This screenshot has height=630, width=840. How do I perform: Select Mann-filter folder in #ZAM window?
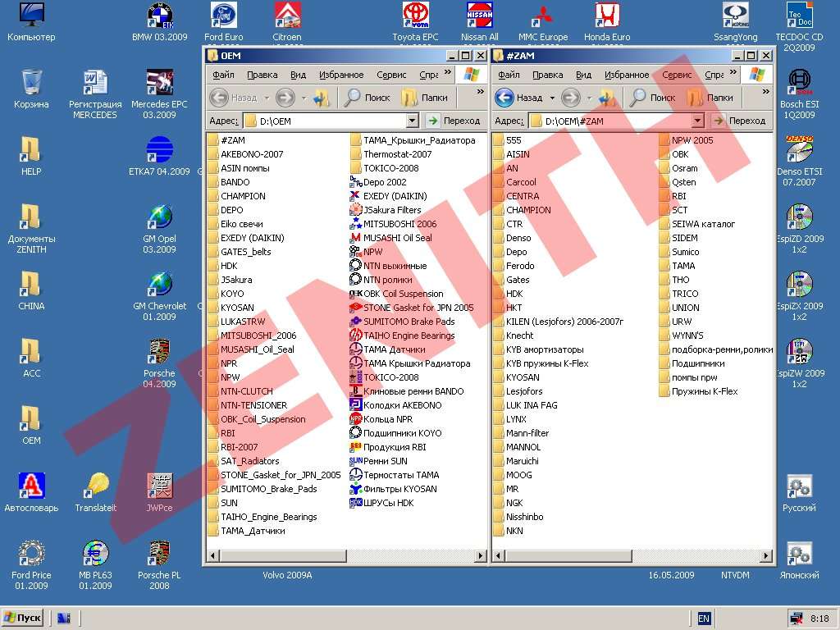[x=521, y=433]
